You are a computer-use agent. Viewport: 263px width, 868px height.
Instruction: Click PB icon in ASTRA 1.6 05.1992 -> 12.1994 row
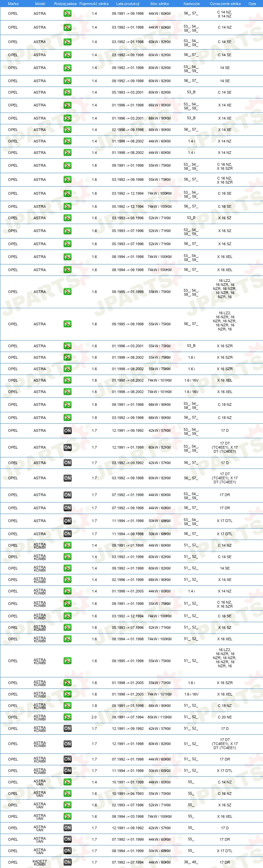click(x=68, y=206)
